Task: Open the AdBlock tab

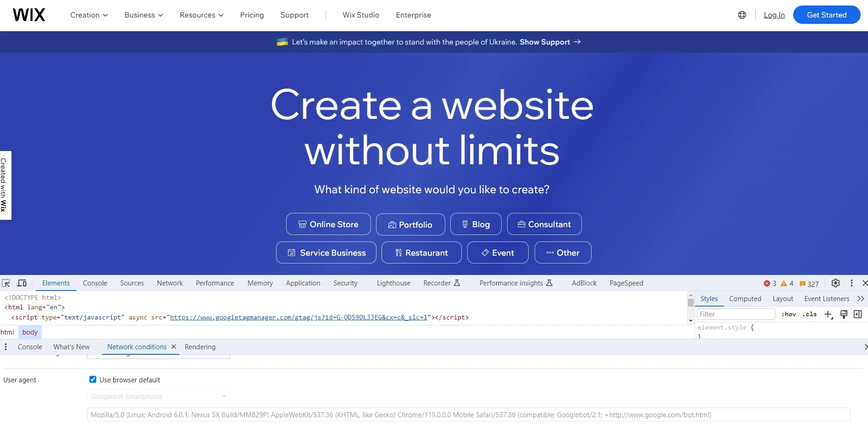Action: (584, 283)
